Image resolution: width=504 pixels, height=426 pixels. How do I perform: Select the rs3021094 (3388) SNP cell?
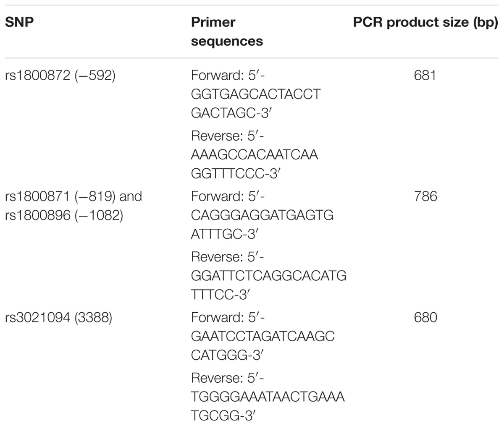[59, 317]
